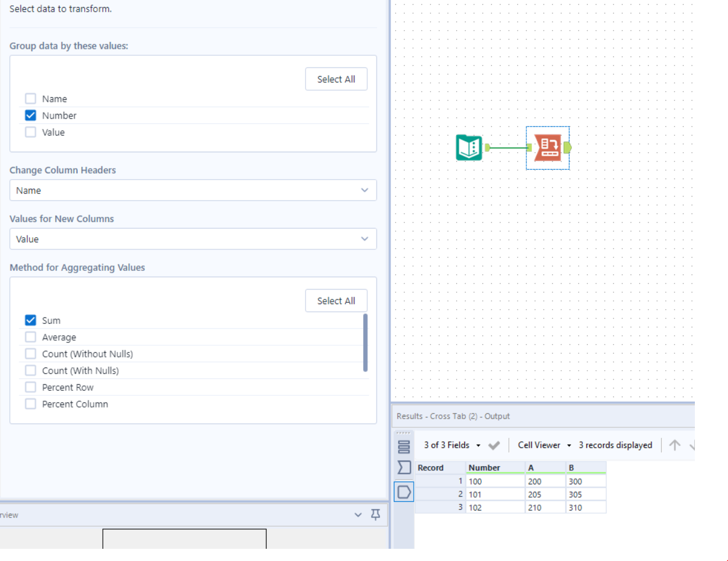Collapse the Overview panel with its chevron
This screenshot has height=561, width=728.
358,514
